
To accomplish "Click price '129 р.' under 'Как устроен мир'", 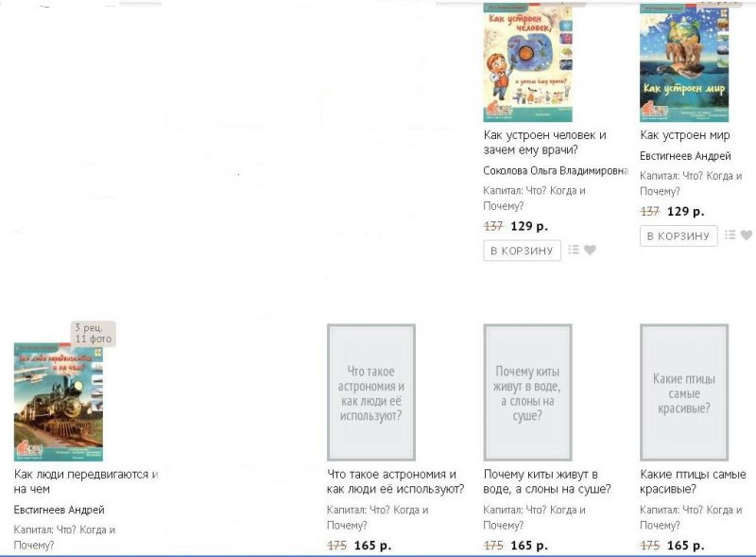I will click(x=686, y=212).
